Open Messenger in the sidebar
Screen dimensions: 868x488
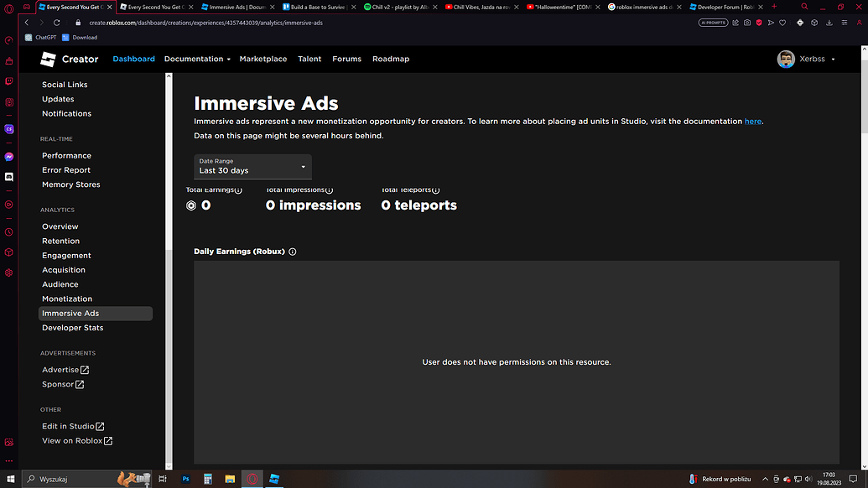point(9,157)
